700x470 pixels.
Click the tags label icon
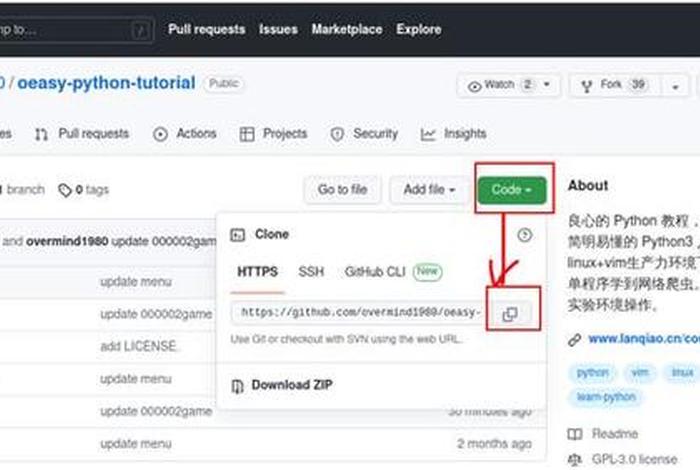65,190
